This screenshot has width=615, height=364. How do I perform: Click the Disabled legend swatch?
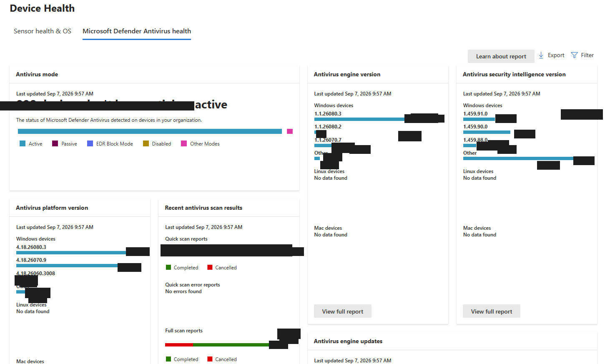[x=146, y=143]
